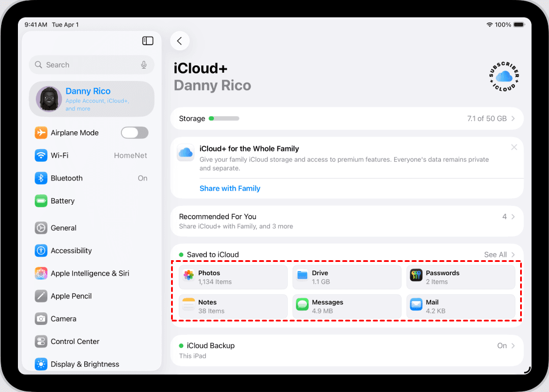Expand Recommended For You chevron
The width and height of the screenshot is (549, 392).
click(x=513, y=216)
